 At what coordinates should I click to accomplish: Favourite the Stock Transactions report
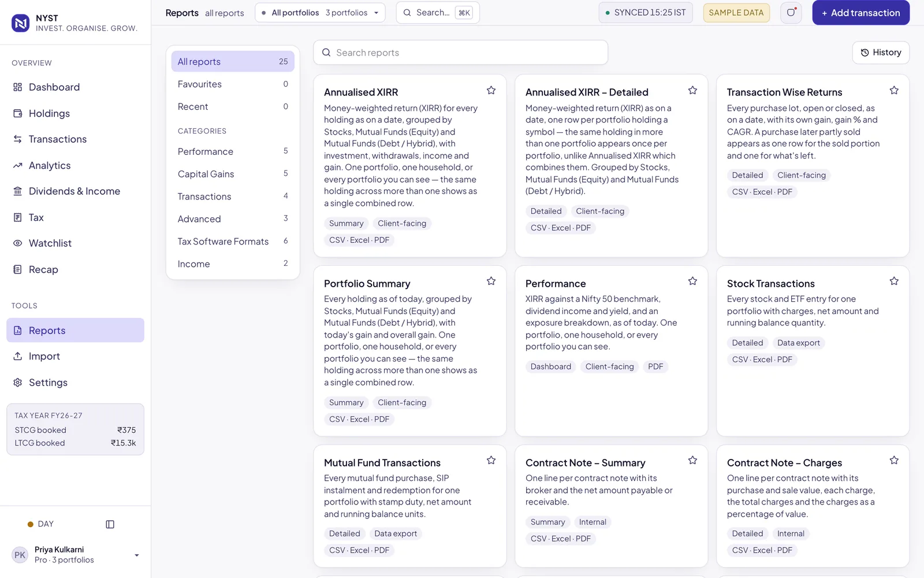(x=894, y=281)
